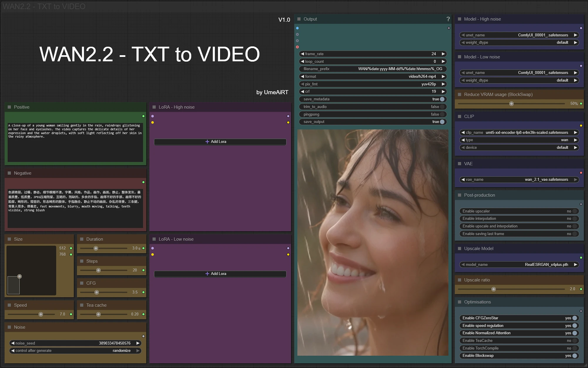Screen dimensions: 588x368
Task: Toggle Enable TeaCache in Optimisations
Action: 574,341
